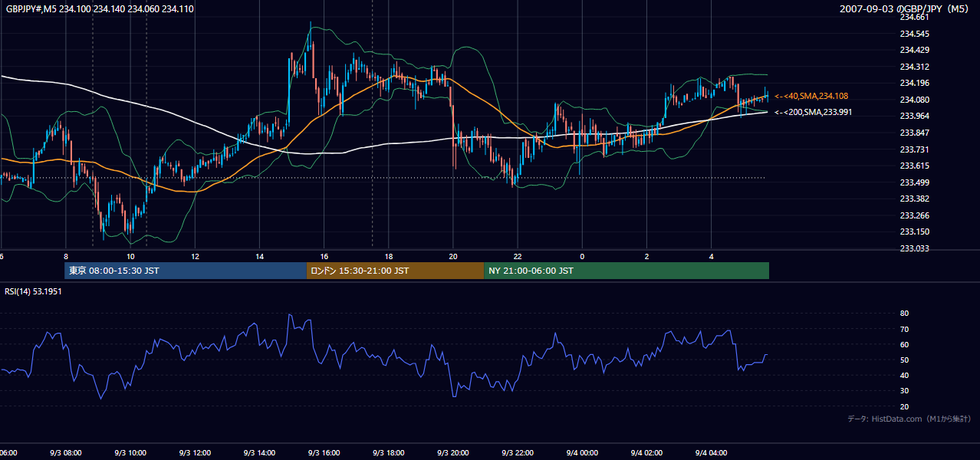Click the 9/3 08:00 bottom time label
This screenshot has height=460, width=980.
coord(66,453)
